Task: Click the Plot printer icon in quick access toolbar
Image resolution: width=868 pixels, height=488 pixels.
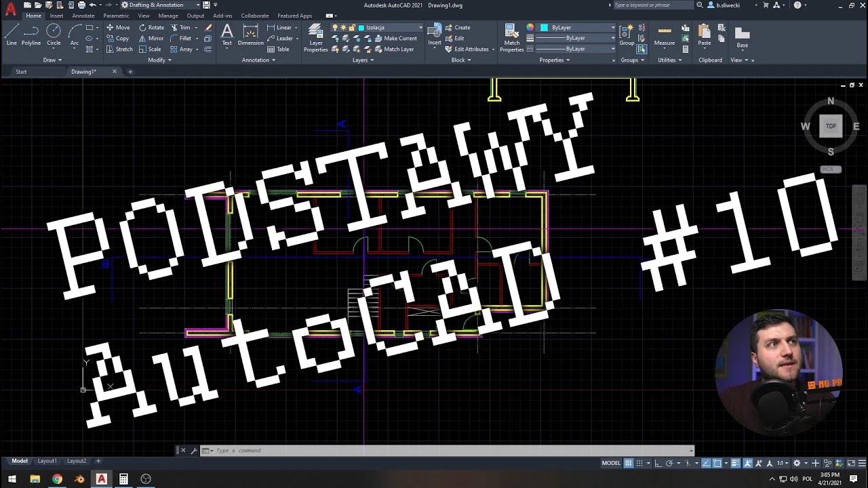Action: point(81,5)
